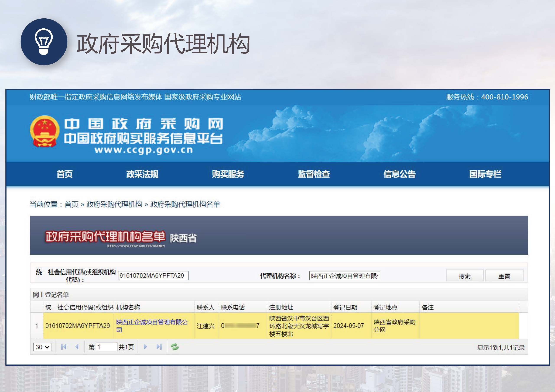
Task: Click the 搜索 button
Action: 465,276
